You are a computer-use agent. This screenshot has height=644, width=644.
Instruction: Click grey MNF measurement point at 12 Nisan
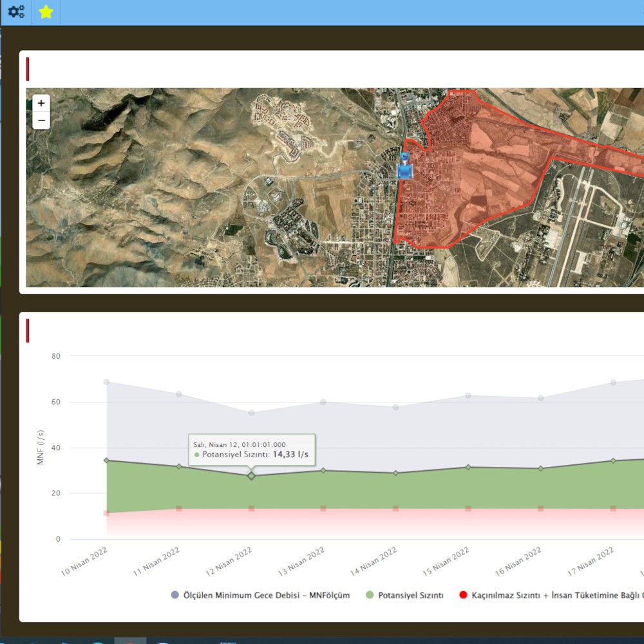pos(251,413)
